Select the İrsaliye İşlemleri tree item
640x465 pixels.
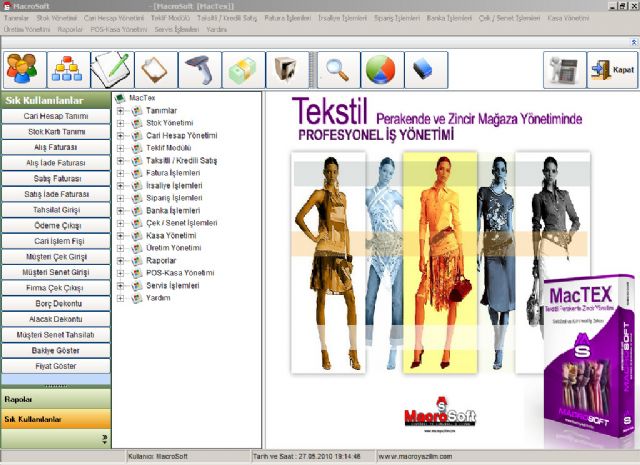click(x=174, y=186)
